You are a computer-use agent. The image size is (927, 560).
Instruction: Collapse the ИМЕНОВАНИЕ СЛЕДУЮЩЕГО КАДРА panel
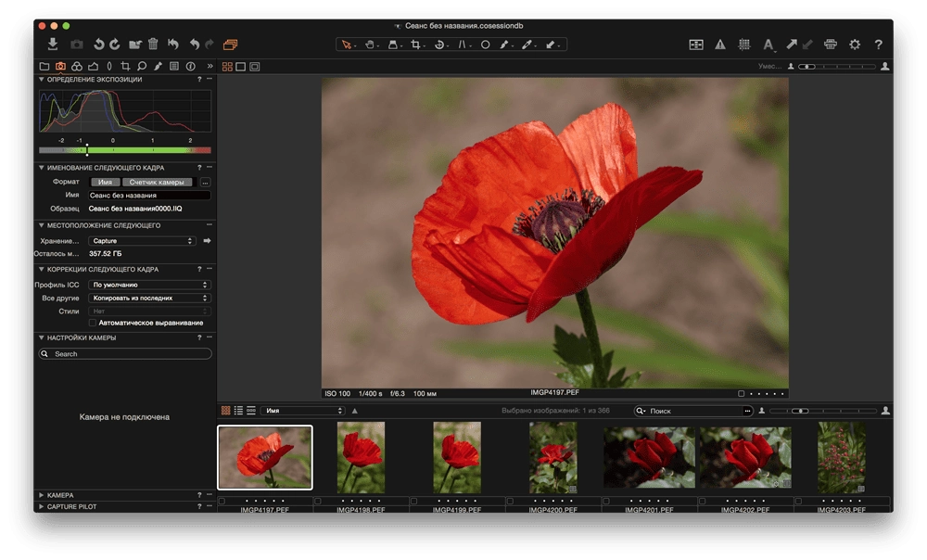tap(42, 168)
